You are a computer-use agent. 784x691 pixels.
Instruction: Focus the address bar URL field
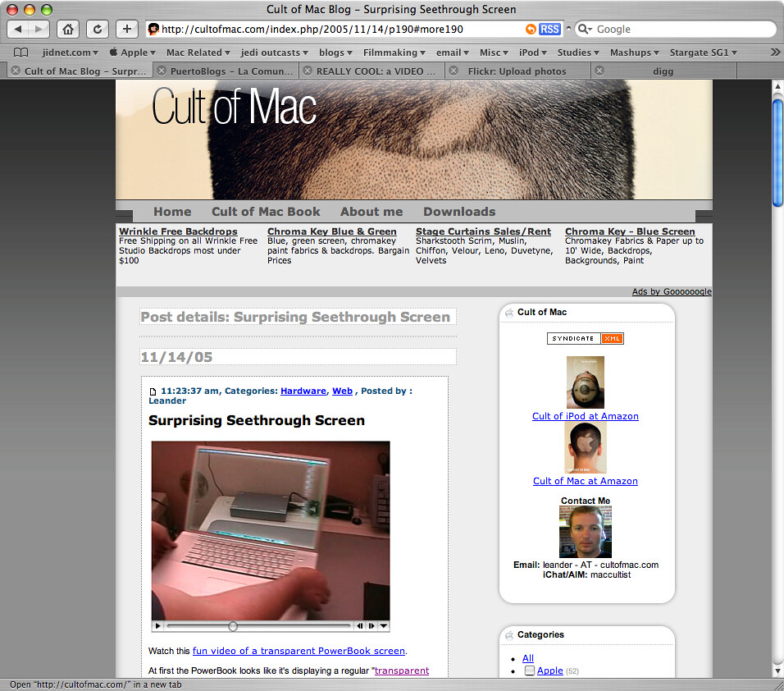pyautogui.click(x=353, y=29)
